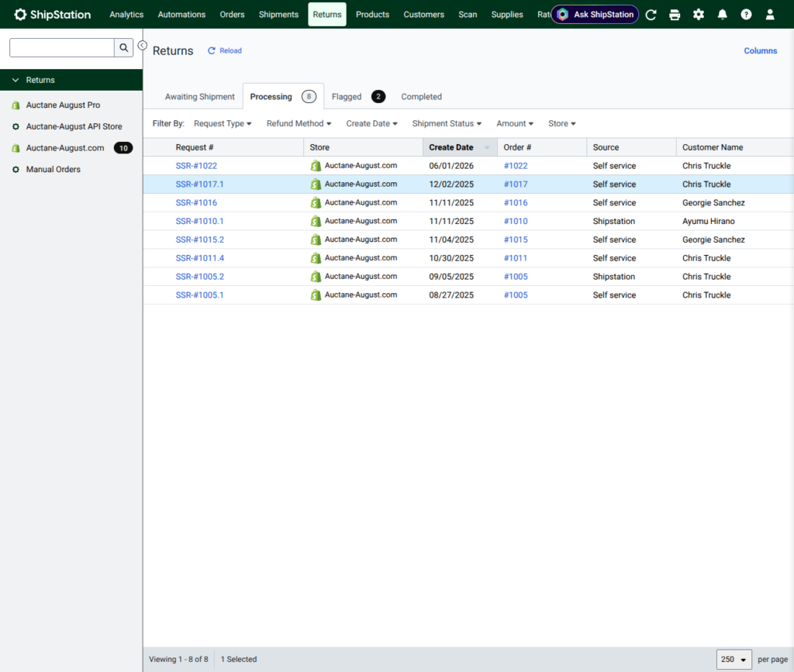This screenshot has width=794, height=672.
Task: Switch to Completed tab
Action: pyautogui.click(x=421, y=97)
